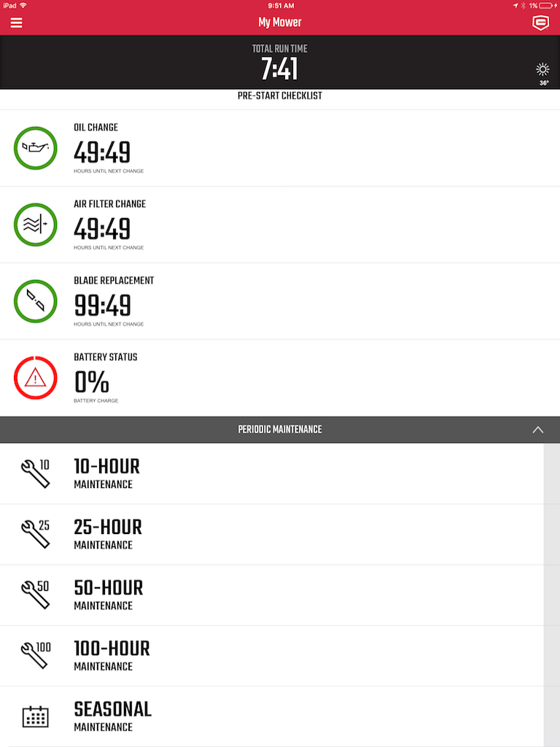The image size is (560, 747).
Task: Open 100-Hour Maintenance item
Action: point(272,656)
